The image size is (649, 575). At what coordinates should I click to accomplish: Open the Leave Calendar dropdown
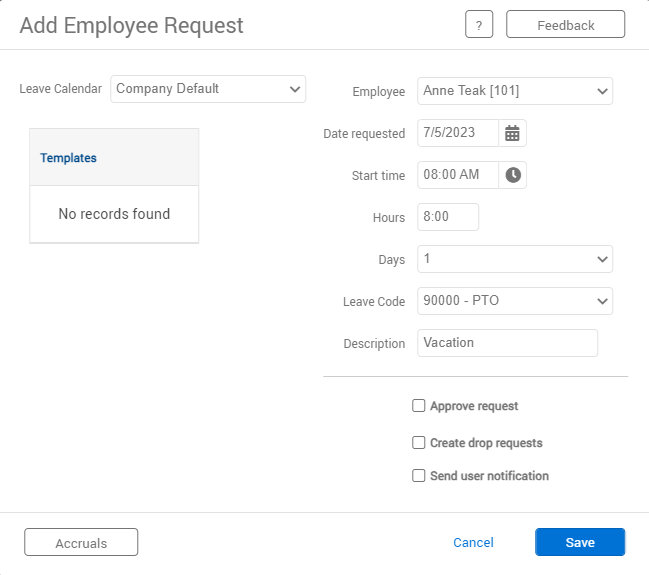click(x=208, y=89)
